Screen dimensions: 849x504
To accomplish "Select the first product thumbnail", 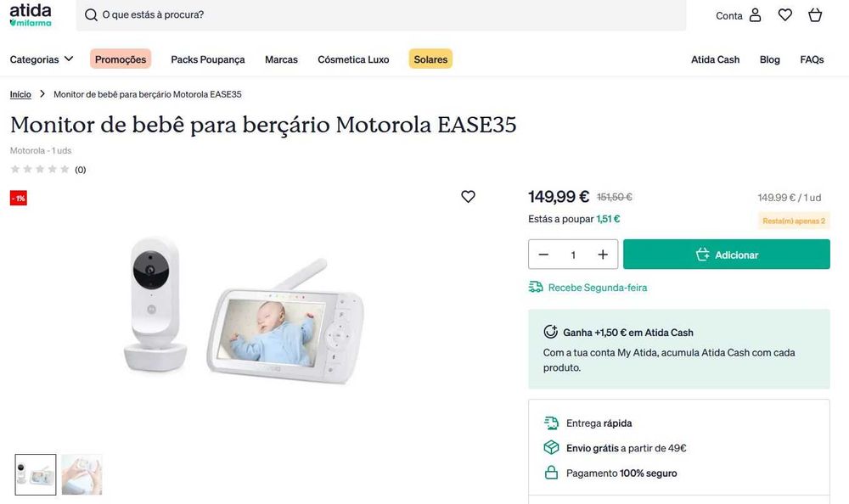I will pyautogui.click(x=36, y=474).
